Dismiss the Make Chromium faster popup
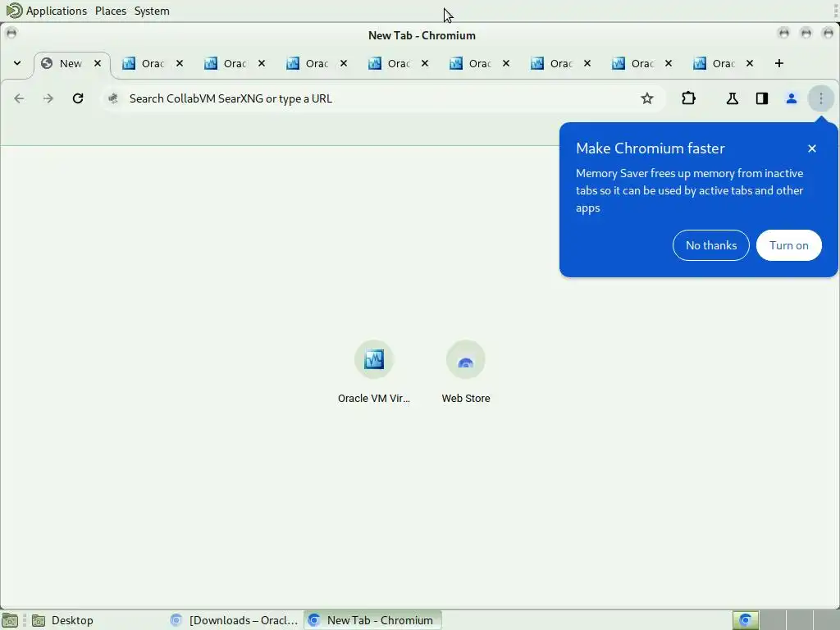 pos(811,148)
